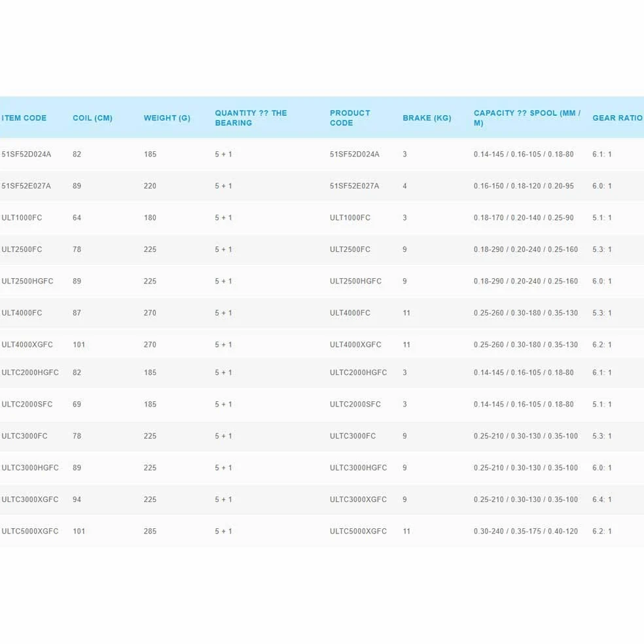Click capacity 0.16-150 / 0.18-120 / 0.20-95
644x644 pixels.
pos(524,186)
